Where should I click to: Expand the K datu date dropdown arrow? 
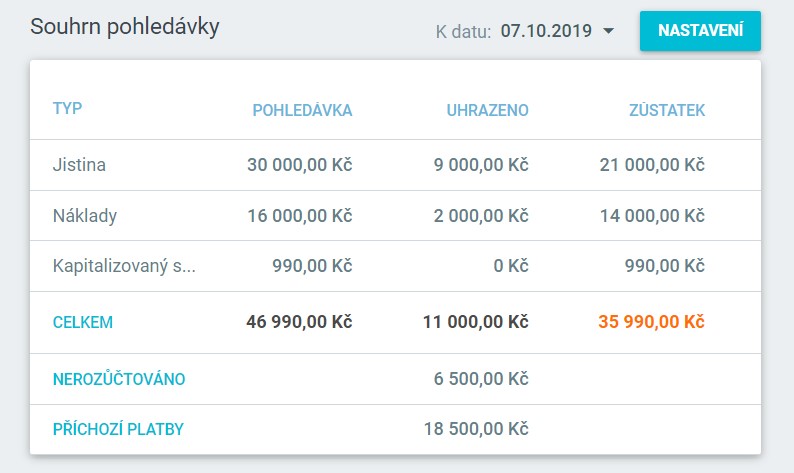click(x=609, y=32)
